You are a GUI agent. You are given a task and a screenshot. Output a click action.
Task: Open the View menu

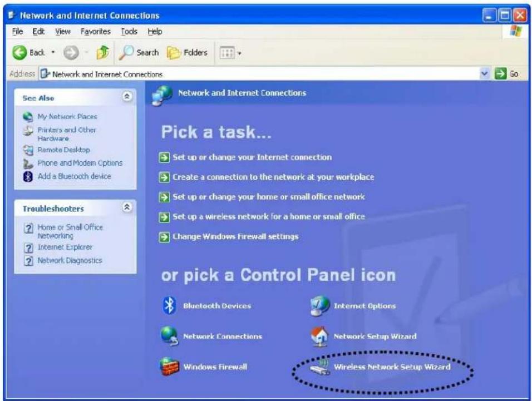(63, 32)
